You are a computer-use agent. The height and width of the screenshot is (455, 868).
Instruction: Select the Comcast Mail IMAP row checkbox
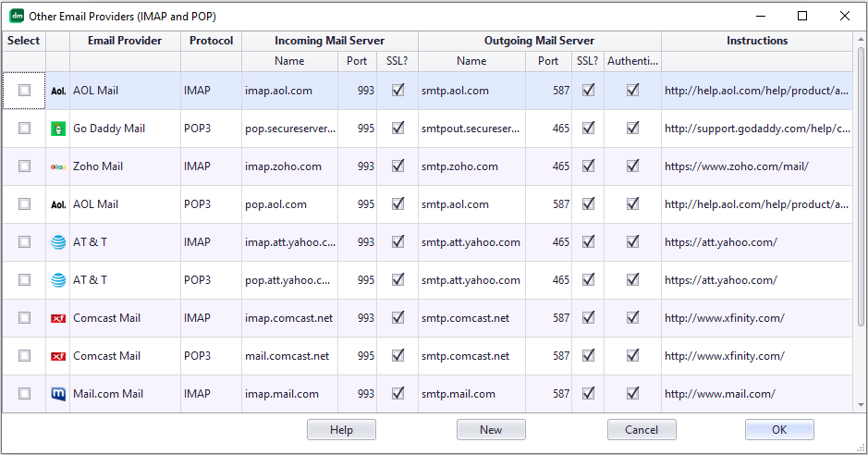coord(24,318)
